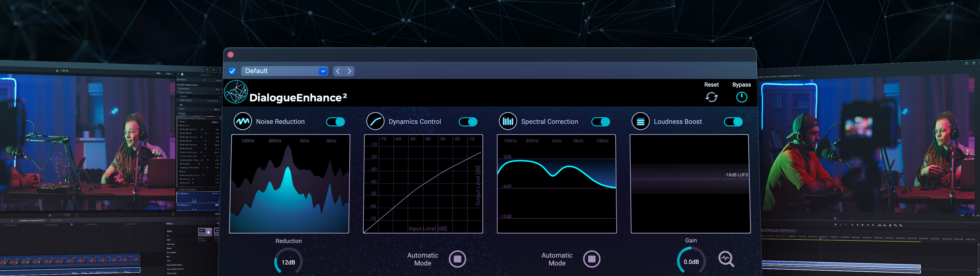Click the DialogueEnhance2 effect thumbnail in left browser

(x=217, y=232)
